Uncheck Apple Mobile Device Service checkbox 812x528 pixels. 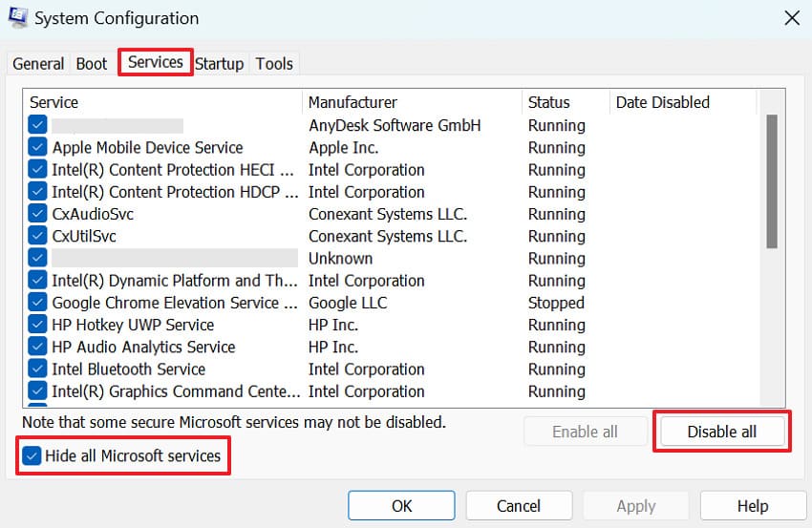[x=38, y=147]
